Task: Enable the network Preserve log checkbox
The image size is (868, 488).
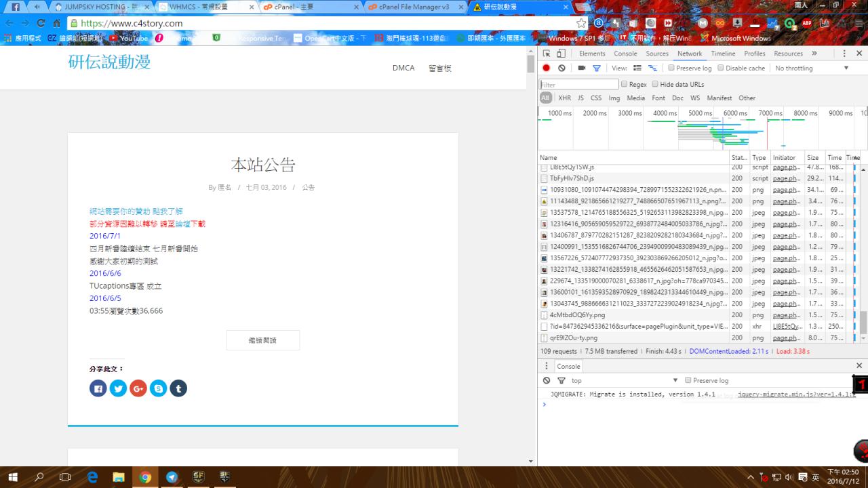Action: pos(671,68)
